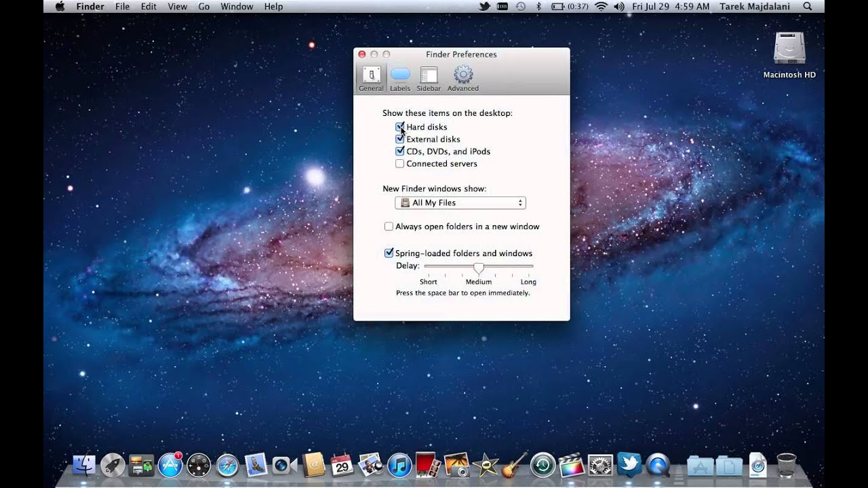This screenshot has height=488, width=868.
Task: Open the Go menu in the menu bar
Action: (203, 6)
